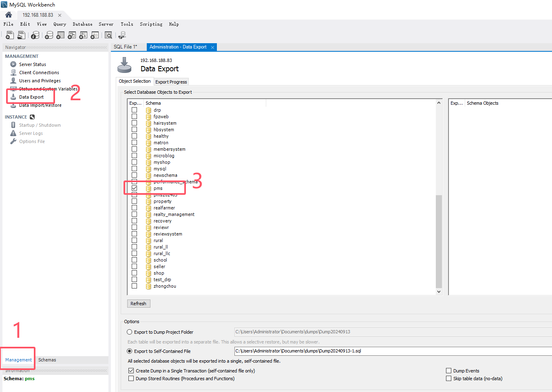552x392 pixels.
Task: Uncheck the pms schema checkbox
Action: pos(134,188)
